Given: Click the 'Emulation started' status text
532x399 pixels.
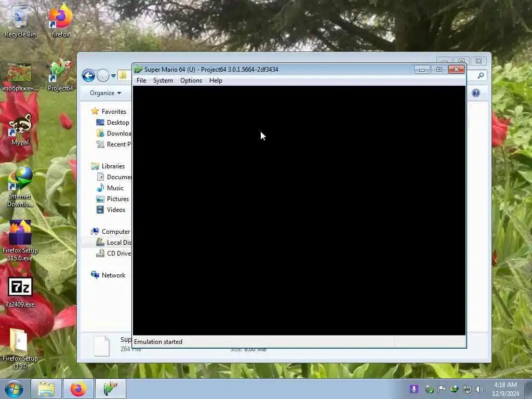Looking at the screenshot, I should [x=158, y=342].
